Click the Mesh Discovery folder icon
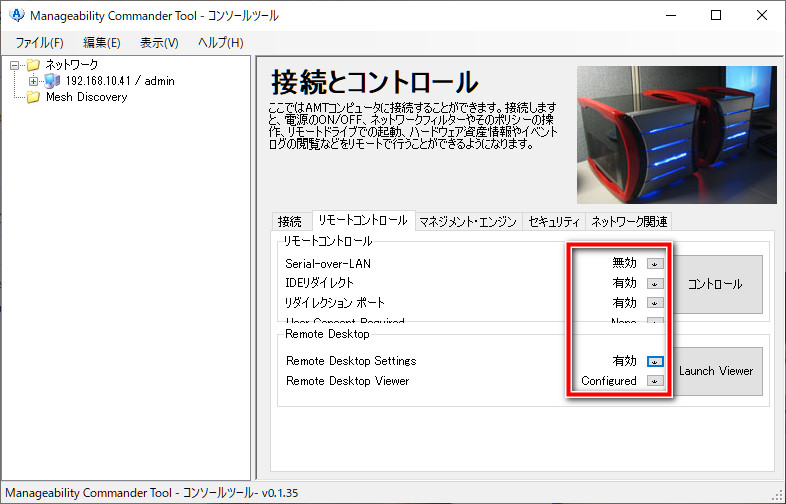Screen dimensions: 786x504 click(33, 97)
